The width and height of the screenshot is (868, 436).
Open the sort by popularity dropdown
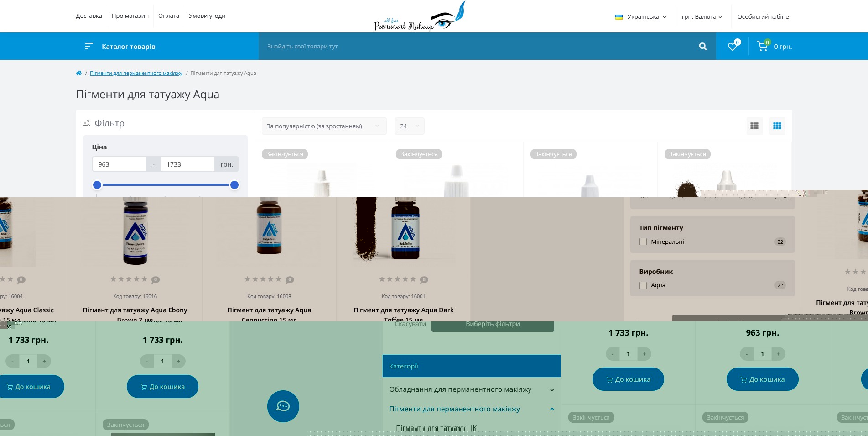tap(324, 126)
